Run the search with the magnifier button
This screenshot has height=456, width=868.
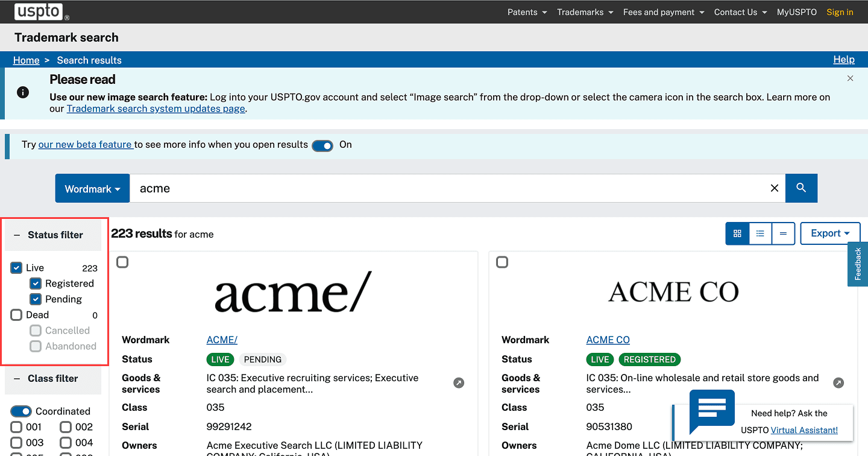click(x=801, y=188)
